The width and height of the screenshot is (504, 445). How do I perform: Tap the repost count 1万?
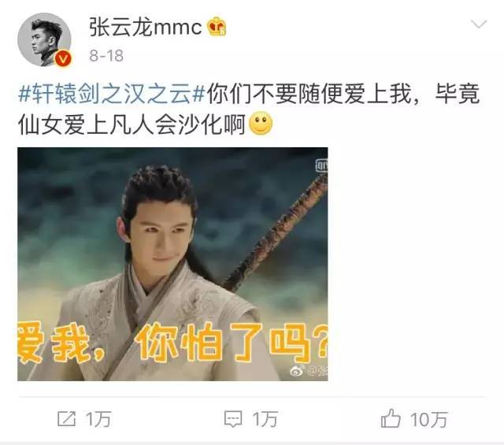point(98,419)
